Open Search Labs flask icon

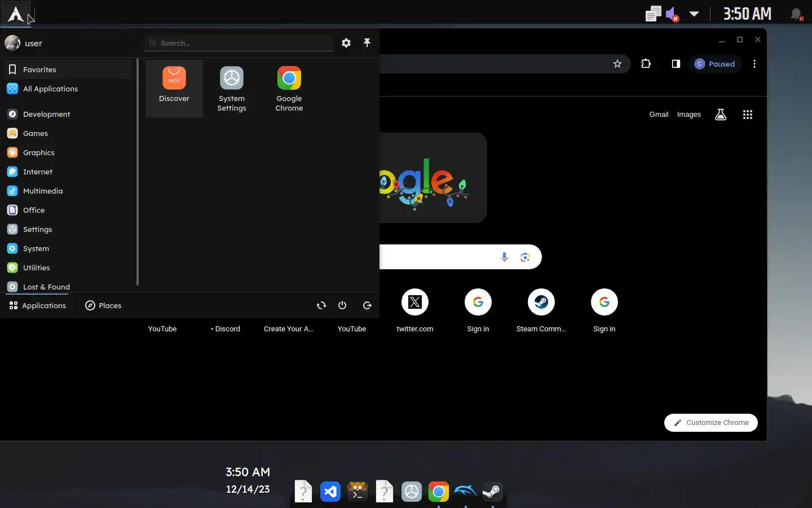coord(721,115)
